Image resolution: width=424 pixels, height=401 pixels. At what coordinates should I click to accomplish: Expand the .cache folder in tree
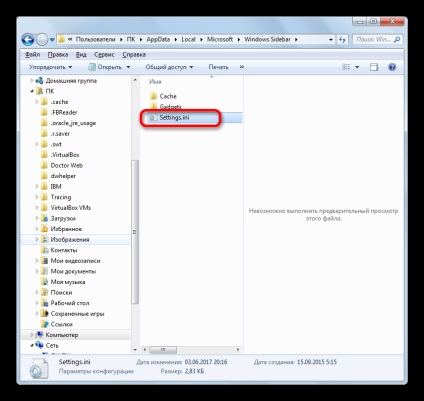[x=37, y=102]
